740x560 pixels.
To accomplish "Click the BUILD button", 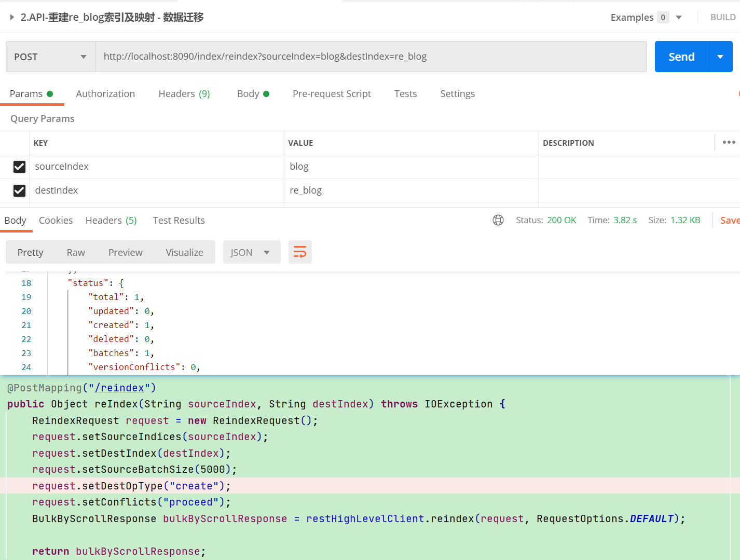I will [723, 17].
